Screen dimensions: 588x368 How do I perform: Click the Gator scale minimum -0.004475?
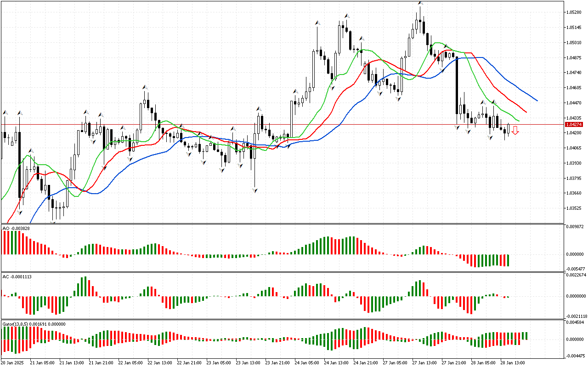(x=575, y=355)
